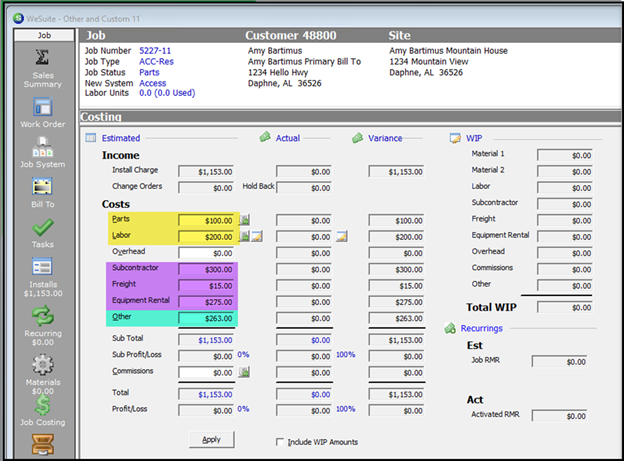Image resolution: width=624 pixels, height=461 pixels.
Task: Select the Job tab at top of sidebar
Action: (44, 34)
